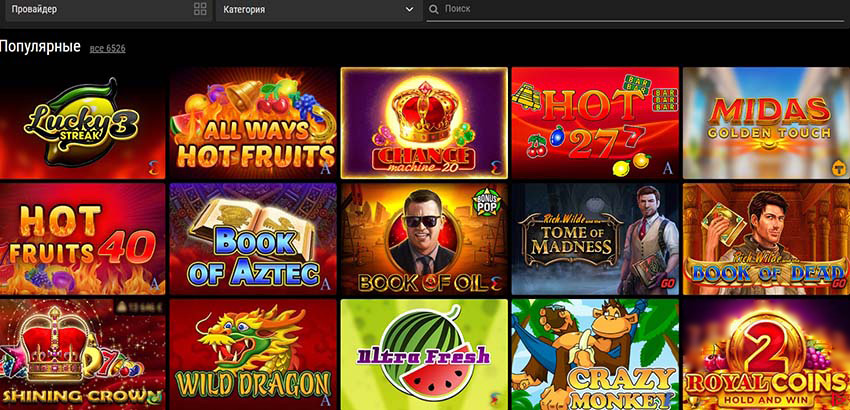
Task: Play Rich Wilde Book of Dead
Action: (765, 238)
